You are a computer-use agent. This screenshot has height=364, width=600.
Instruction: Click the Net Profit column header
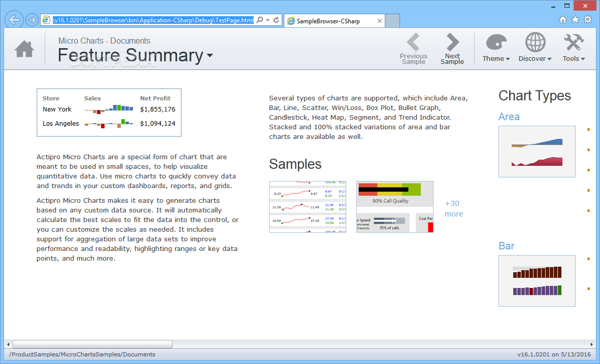click(x=155, y=98)
